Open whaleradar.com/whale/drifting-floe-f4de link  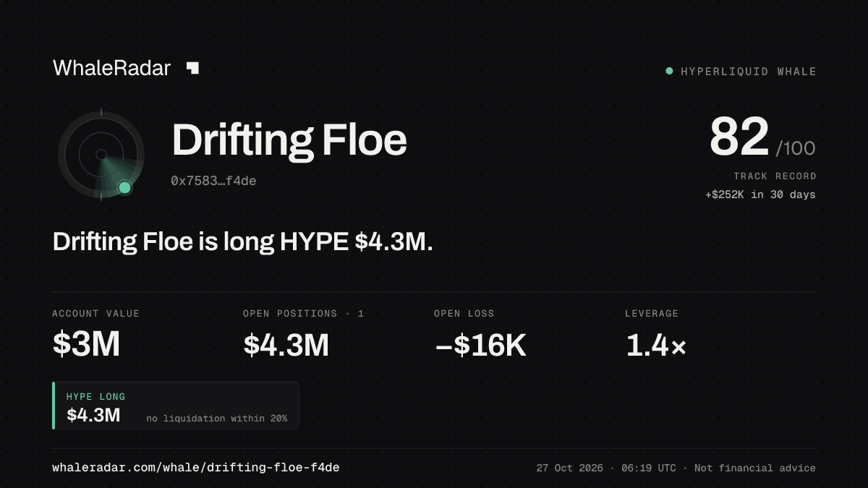[x=196, y=468]
